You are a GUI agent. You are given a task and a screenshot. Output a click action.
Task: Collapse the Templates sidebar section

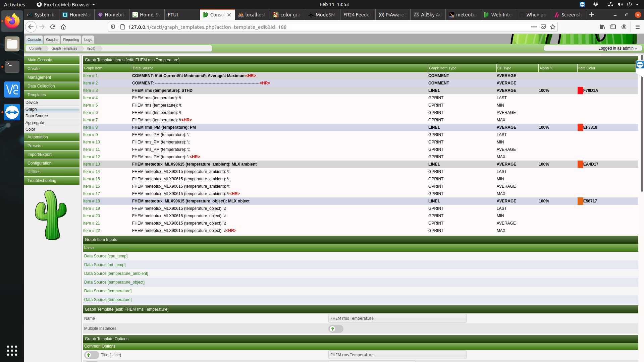pos(52,95)
